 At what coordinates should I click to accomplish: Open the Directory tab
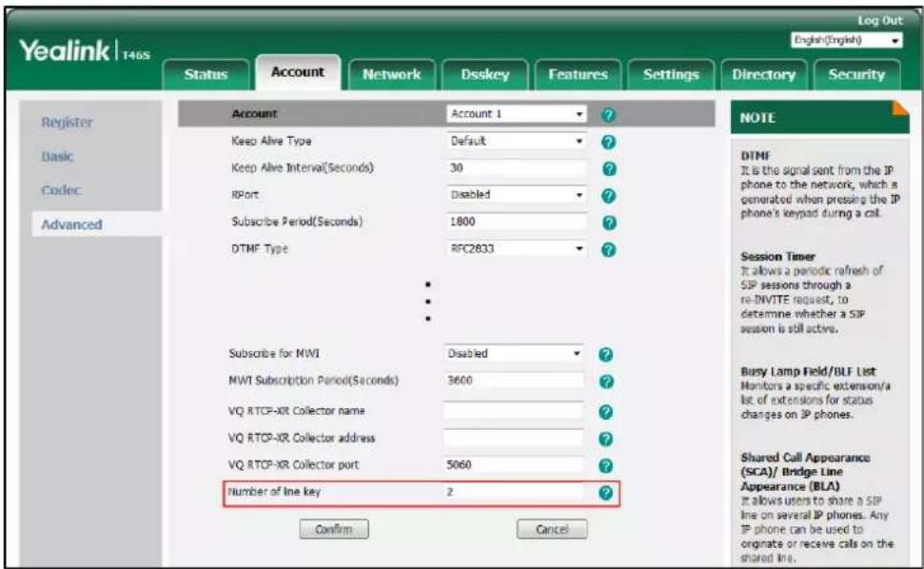pos(764,75)
